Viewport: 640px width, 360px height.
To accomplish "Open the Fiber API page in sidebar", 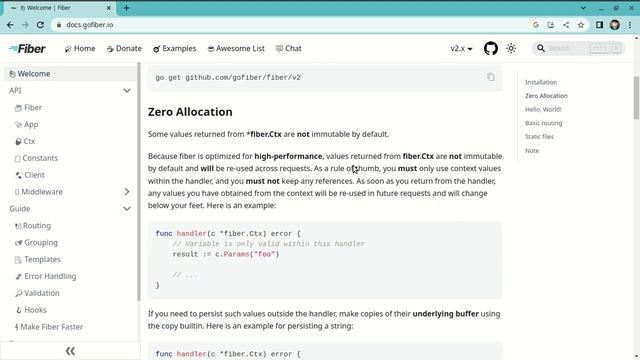I will coord(29,108).
